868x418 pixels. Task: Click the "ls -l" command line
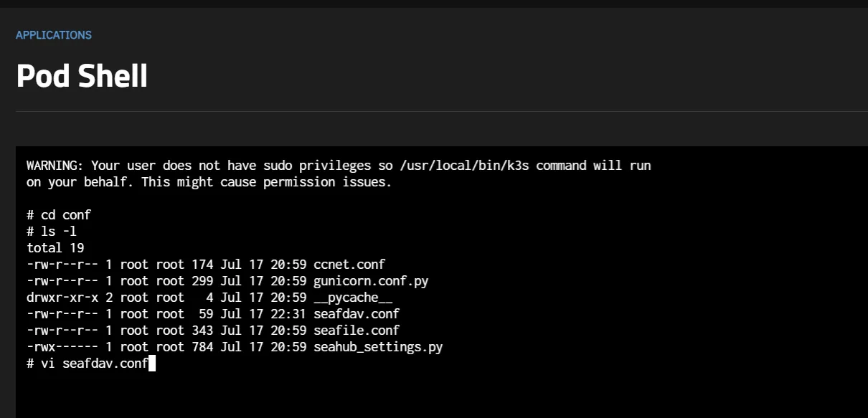(59, 232)
